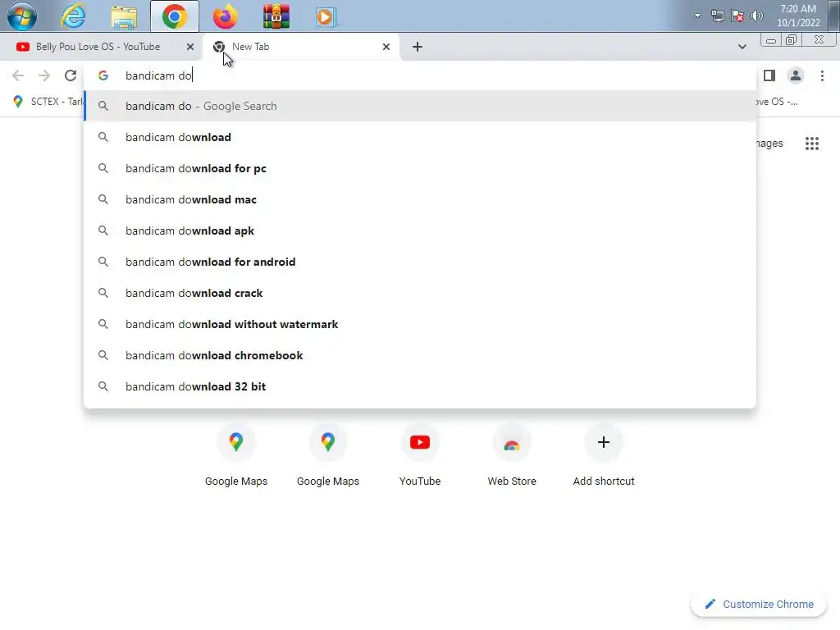Open WinRAR from the taskbar

pyautogui.click(x=276, y=16)
